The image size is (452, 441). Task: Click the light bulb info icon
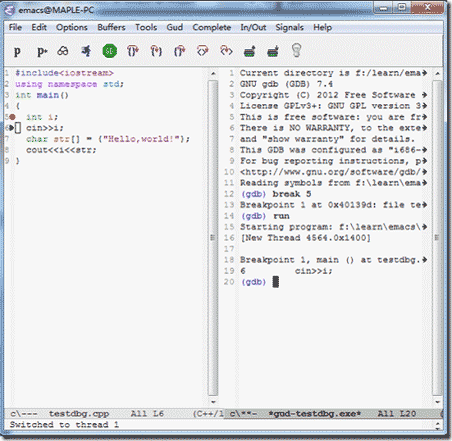[296, 51]
